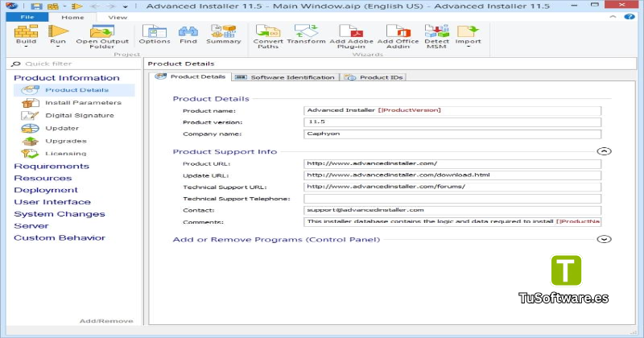Click the Technical Support Telephone field
Image resolution: width=644 pixels, height=338 pixels.
tap(452, 198)
